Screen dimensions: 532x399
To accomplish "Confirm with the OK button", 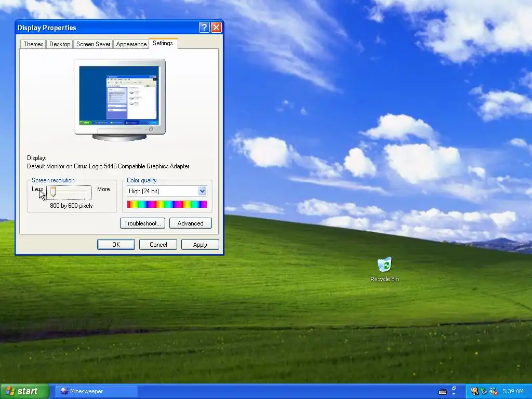I will tap(116, 245).
